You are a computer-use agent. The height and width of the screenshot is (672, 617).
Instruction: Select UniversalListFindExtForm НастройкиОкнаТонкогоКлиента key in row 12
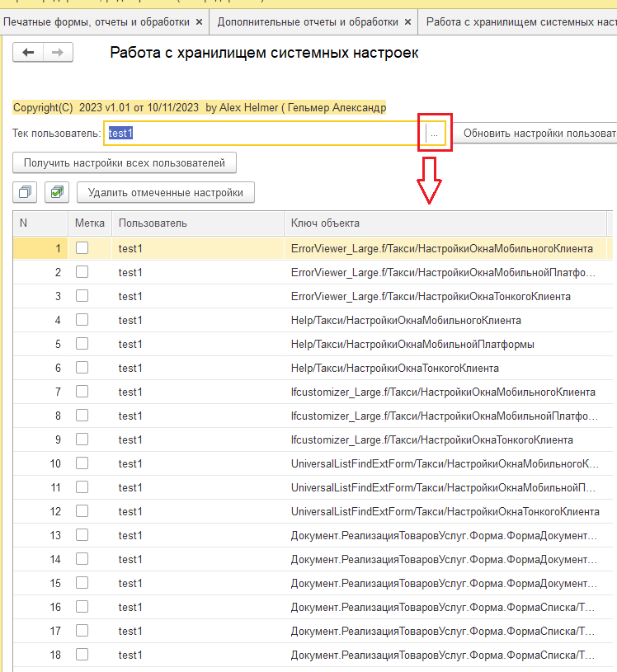click(x=445, y=512)
